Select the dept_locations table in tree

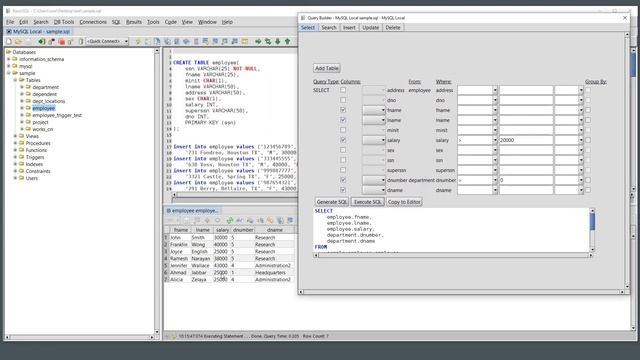click(49, 101)
